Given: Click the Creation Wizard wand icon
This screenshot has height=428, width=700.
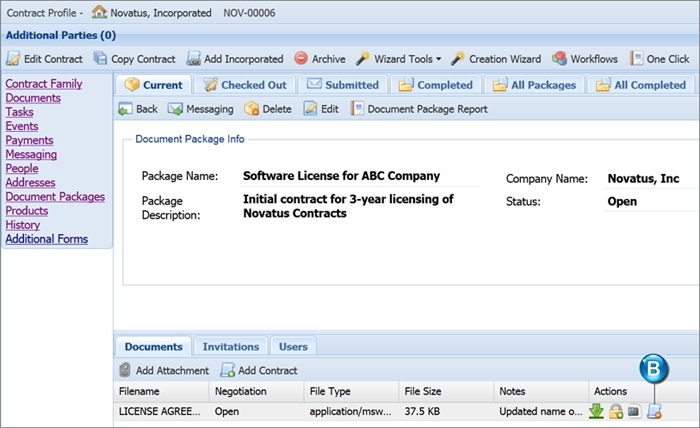Looking at the screenshot, I should coord(458,58).
